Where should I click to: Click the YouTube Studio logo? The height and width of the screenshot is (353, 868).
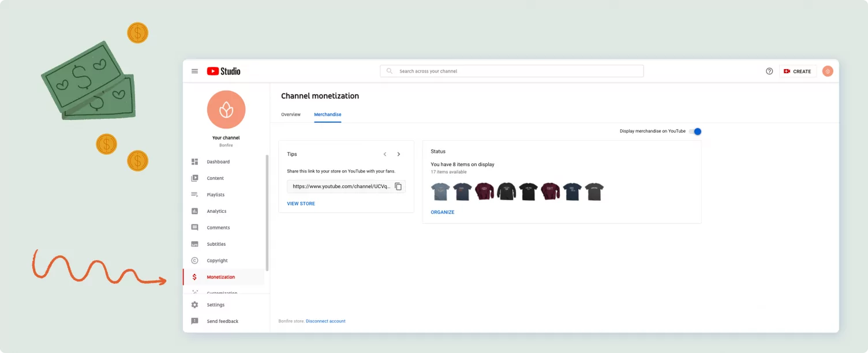tap(223, 71)
